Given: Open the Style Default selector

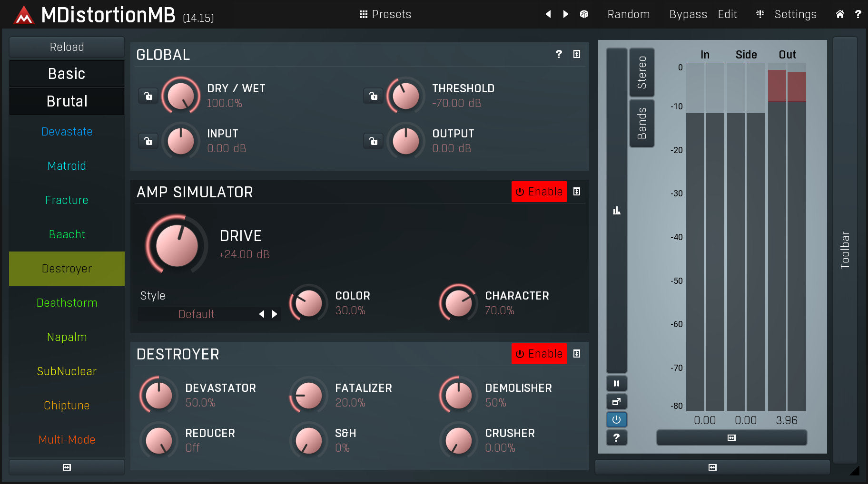Looking at the screenshot, I should [x=196, y=314].
